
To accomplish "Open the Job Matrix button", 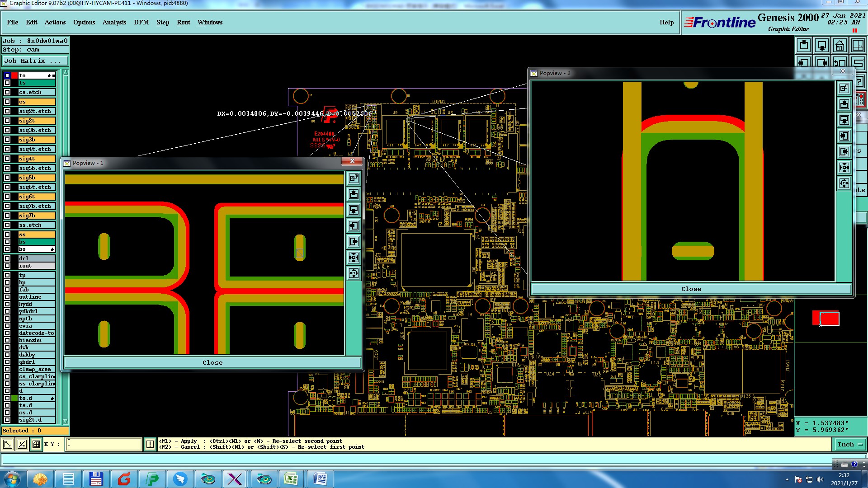I will click(x=35, y=61).
